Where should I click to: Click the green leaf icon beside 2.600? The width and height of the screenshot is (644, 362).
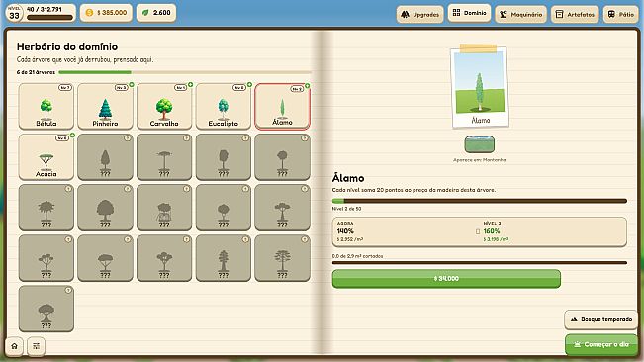(145, 13)
